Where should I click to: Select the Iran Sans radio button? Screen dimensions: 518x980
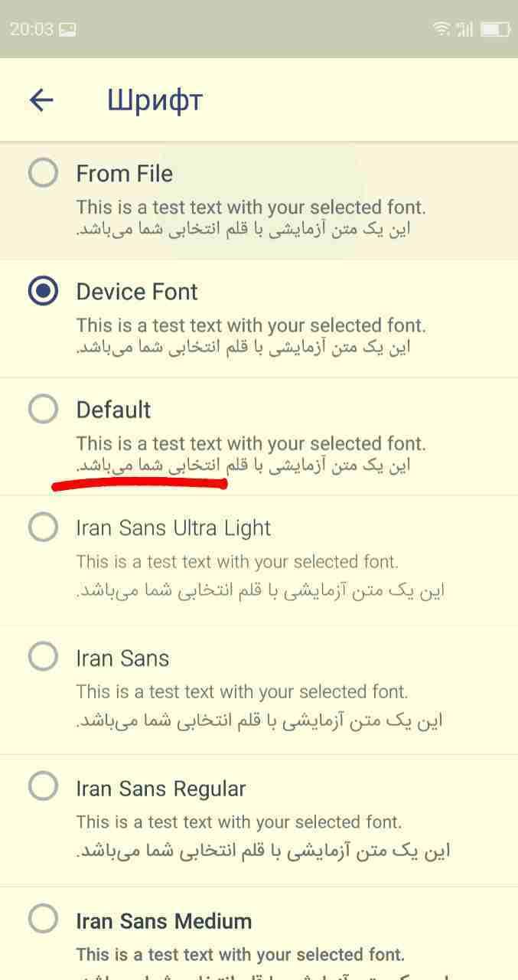[x=43, y=657]
